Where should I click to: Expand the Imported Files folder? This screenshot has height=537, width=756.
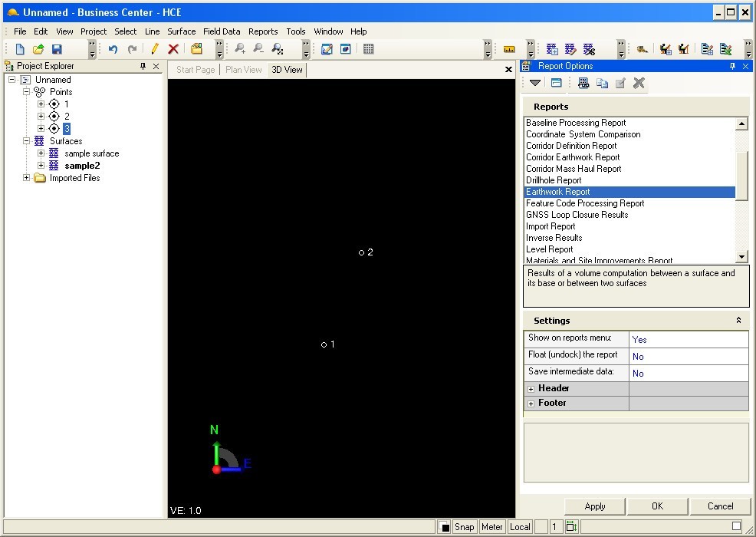point(27,177)
